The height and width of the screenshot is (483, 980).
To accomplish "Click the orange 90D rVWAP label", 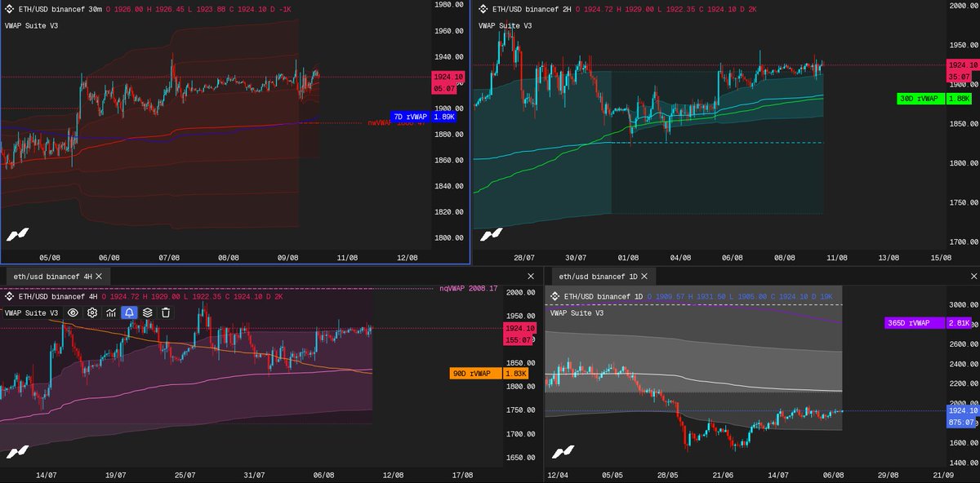I will [477, 374].
